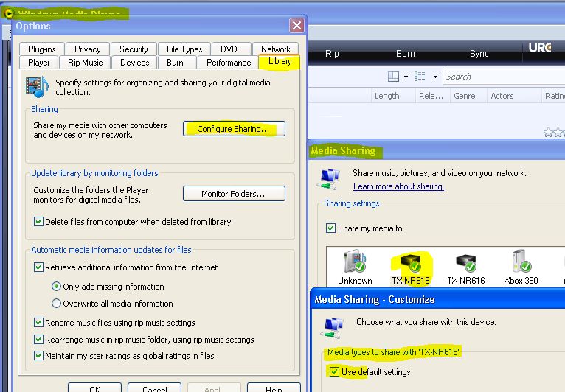565x392 pixels.
Task: Switch to the Plug-ins tab
Action: [x=42, y=49]
